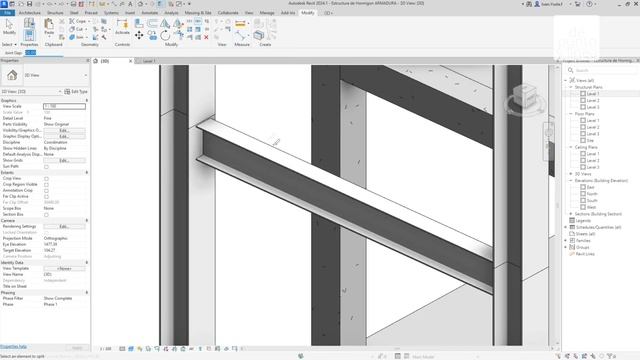The image size is (640, 360).
Task: Click the Project Browser search field
Action: coord(603,70)
